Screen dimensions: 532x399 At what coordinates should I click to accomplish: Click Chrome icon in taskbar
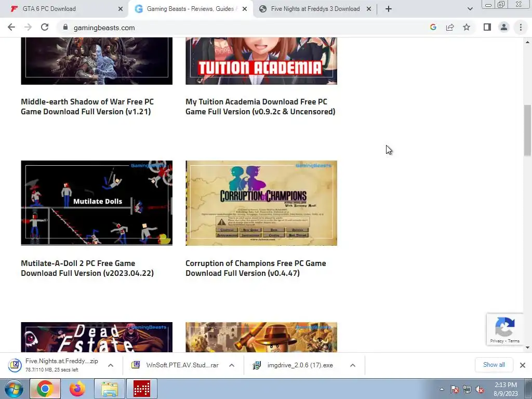[x=45, y=389]
